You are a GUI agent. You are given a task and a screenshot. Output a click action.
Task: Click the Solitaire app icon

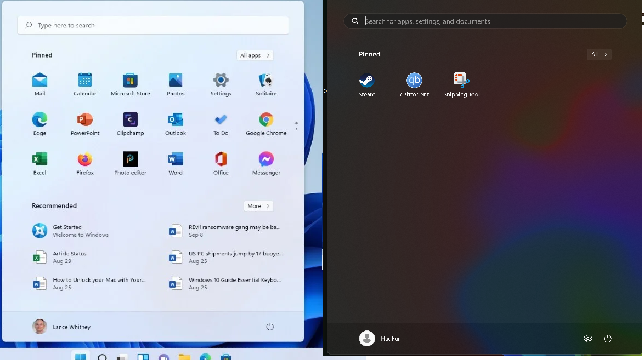pos(266,81)
